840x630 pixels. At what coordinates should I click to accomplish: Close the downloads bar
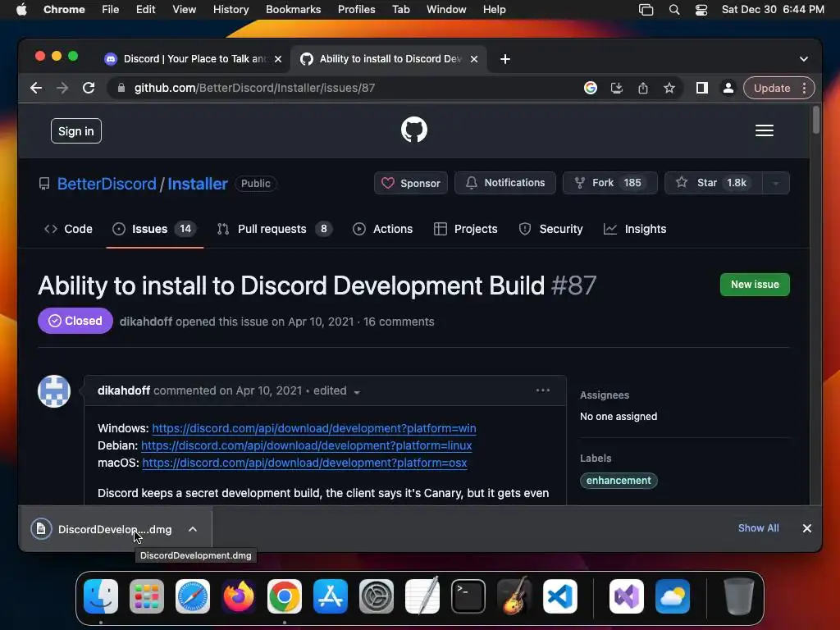click(x=807, y=528)
